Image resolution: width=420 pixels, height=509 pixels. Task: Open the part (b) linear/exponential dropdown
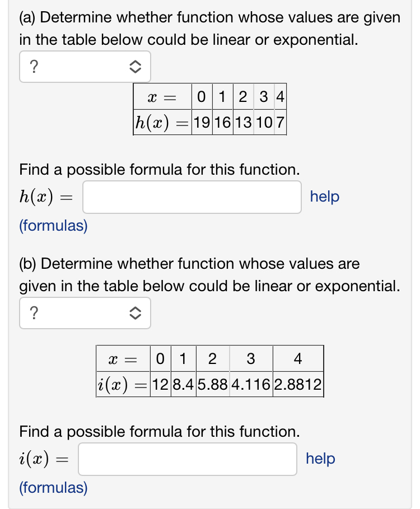pyautogui.click(x=85, y=313)
